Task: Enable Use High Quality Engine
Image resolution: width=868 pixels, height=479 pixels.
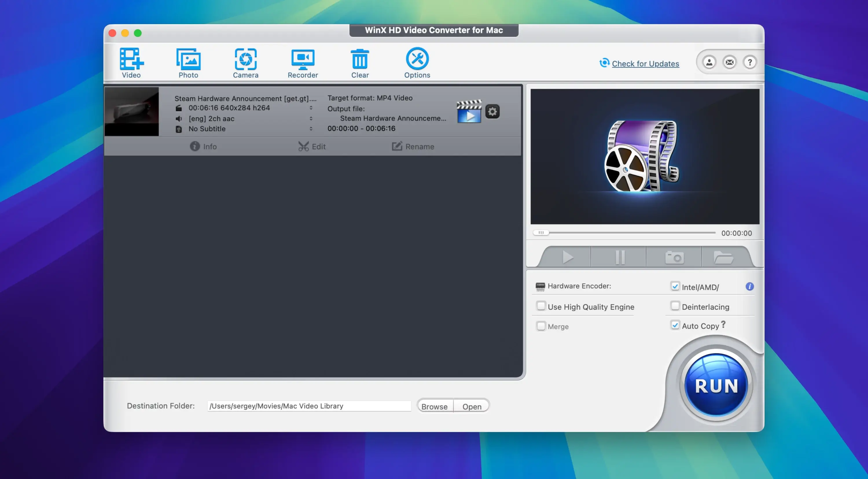Action: coord(541,306)
